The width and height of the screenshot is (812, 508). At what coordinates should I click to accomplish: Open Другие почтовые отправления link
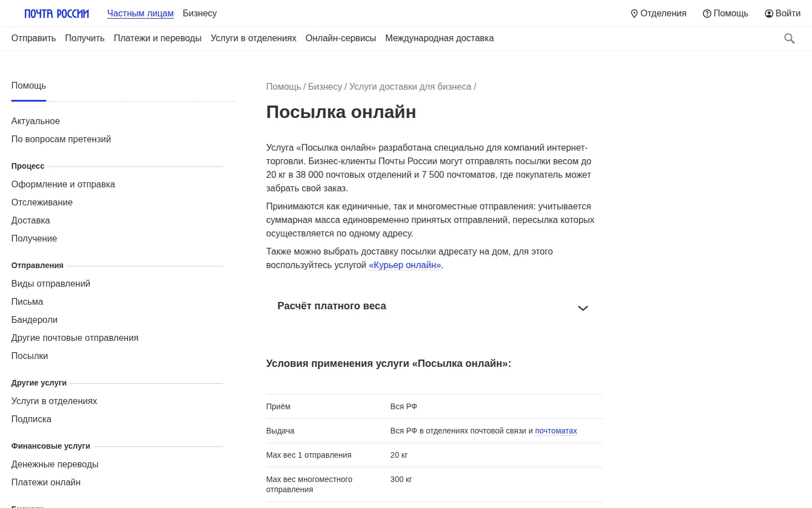pos(75,338)
